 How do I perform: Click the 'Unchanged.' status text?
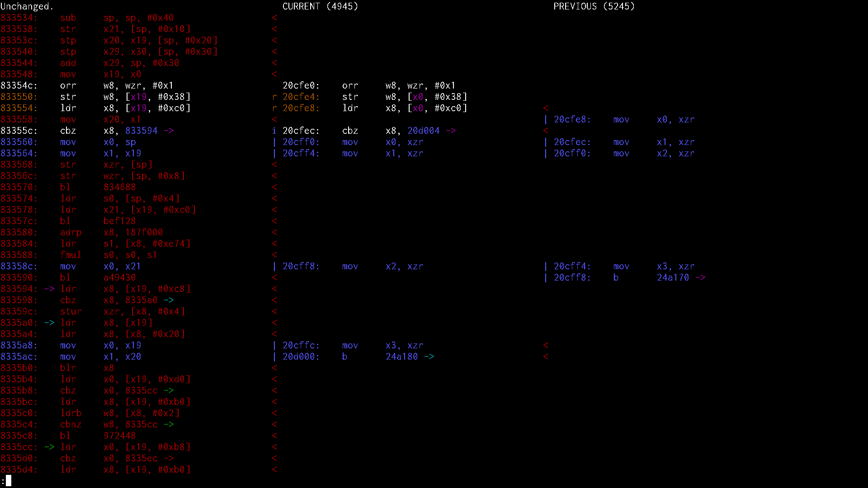(27, 6)
